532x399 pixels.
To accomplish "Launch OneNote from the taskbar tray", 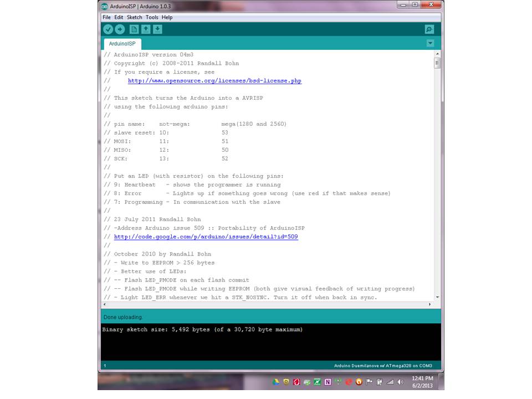I will (x=327, y=382).
